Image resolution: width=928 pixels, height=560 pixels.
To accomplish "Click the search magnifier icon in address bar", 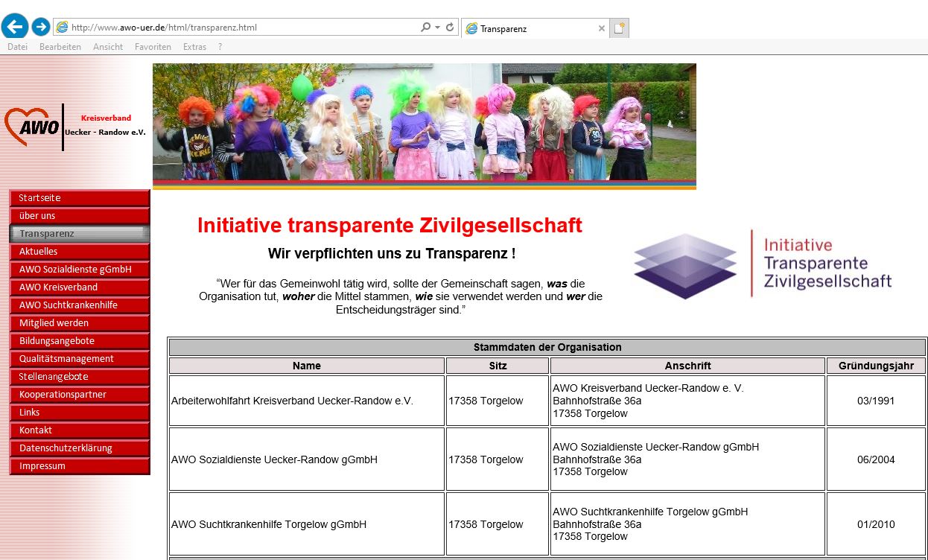I will [425, 28].
